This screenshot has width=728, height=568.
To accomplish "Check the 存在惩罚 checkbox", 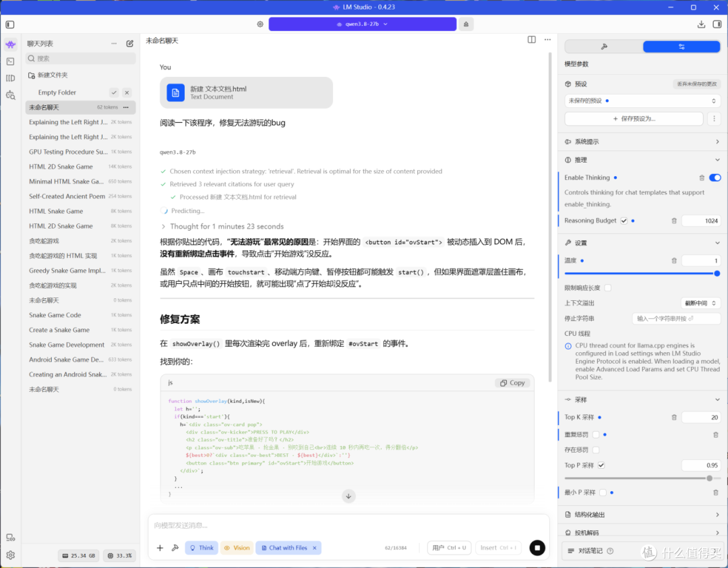I will (596, 450).
